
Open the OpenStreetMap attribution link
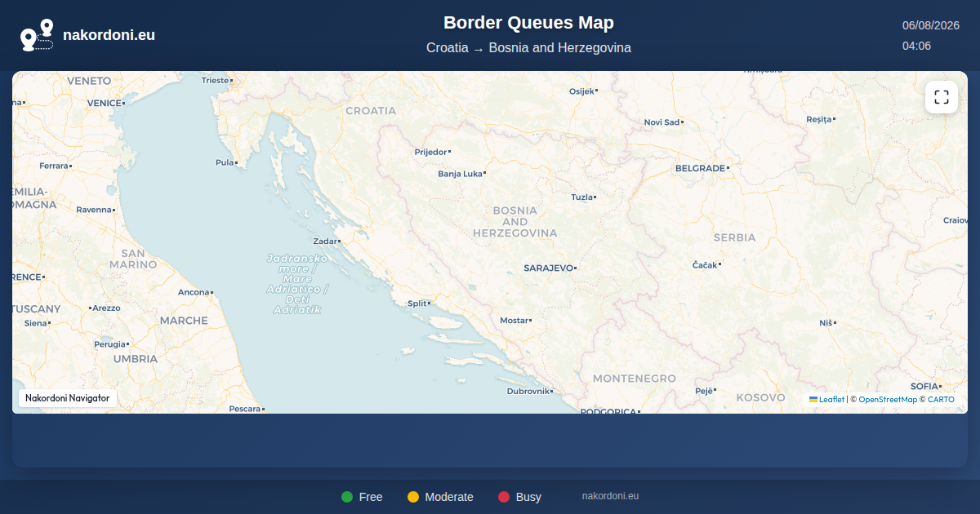[x=888, y=400]
